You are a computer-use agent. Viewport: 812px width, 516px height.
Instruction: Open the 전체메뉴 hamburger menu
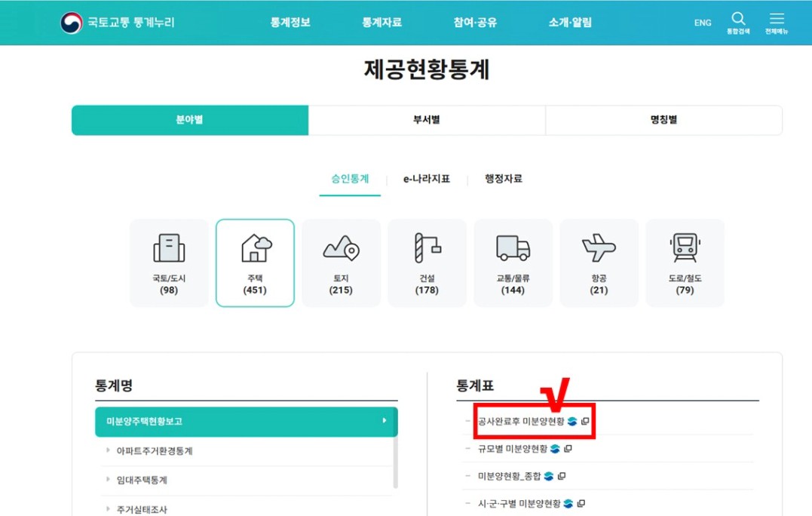tap(777, 23)
